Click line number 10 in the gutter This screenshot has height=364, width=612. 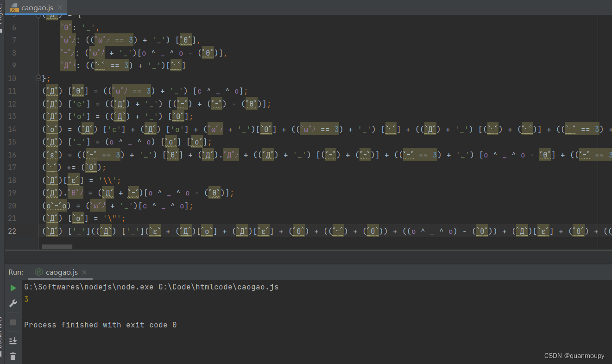point(12,78)
